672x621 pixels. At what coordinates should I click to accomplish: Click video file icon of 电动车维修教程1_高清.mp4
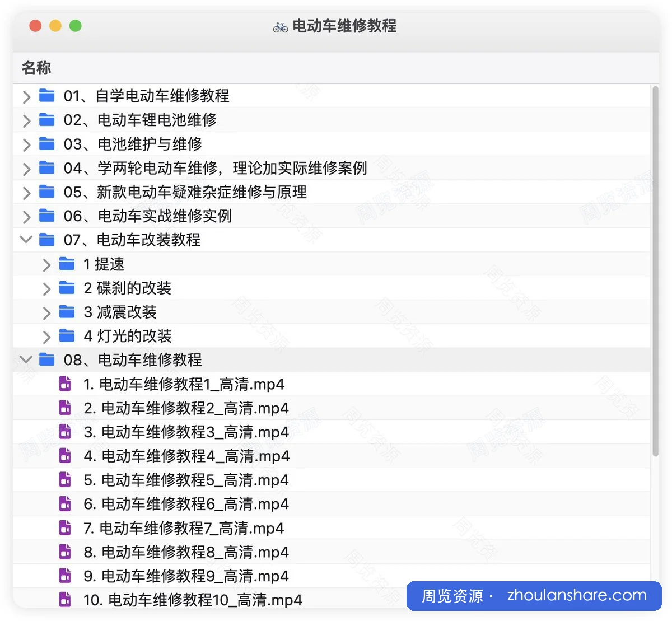click(x=66, y=384)
